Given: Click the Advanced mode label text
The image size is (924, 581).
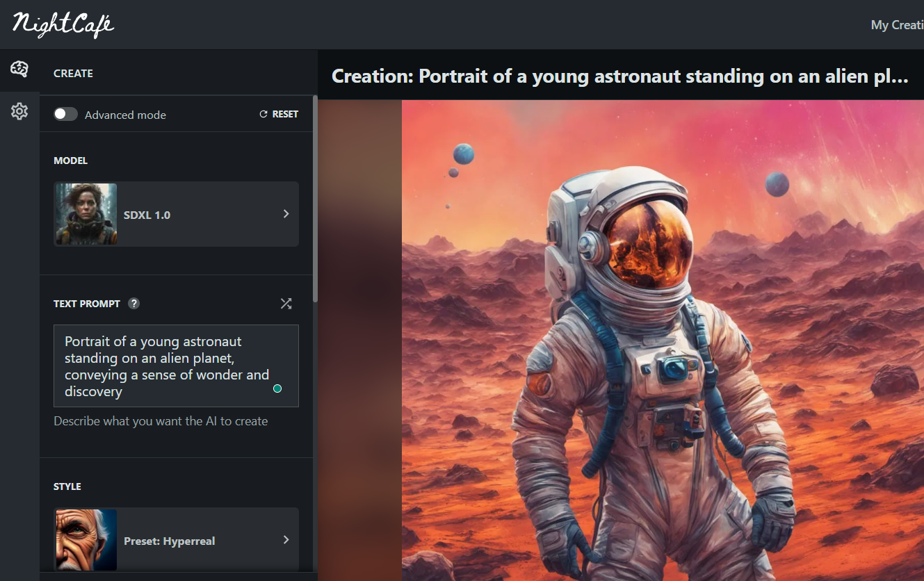Looking at the screenshot, I should pyautogui.click(x=125, y=115).
